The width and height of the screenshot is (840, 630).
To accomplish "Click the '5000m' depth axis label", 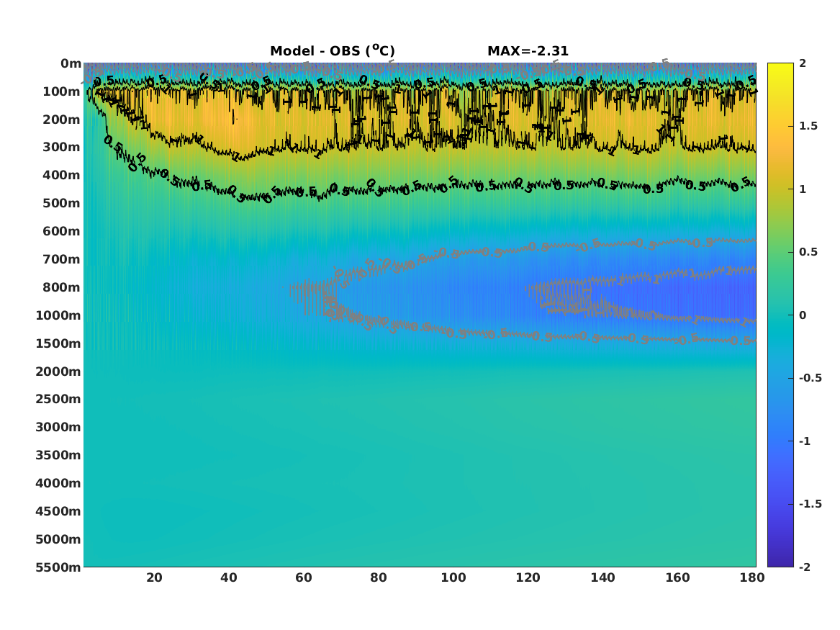I will (58, 539).
